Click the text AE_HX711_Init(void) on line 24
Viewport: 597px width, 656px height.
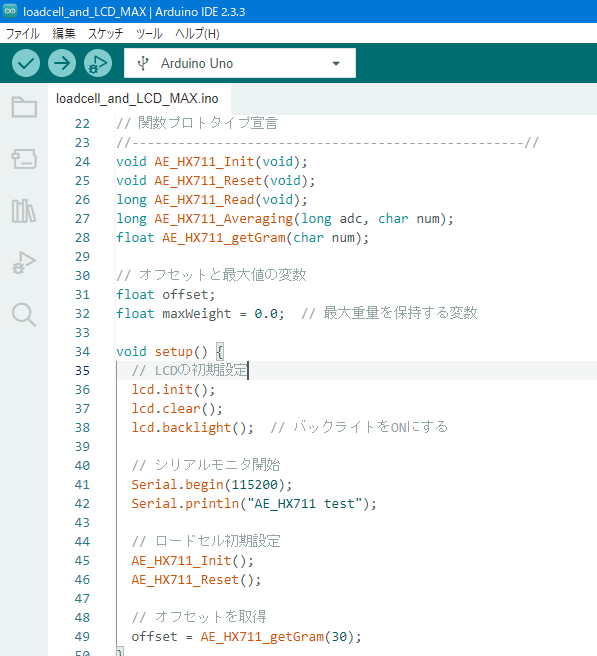click(x=227, y=161)
